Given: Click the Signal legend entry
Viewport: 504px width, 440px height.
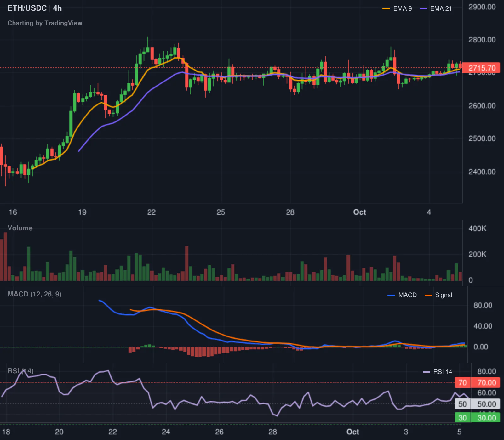Looking at the screenshot, I should pos(438,295).
